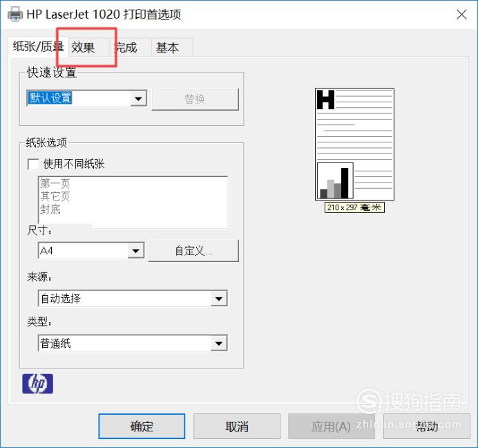
Task: Select 封底 in the page list
Action: pyautogui.click(x=50, y=209)
